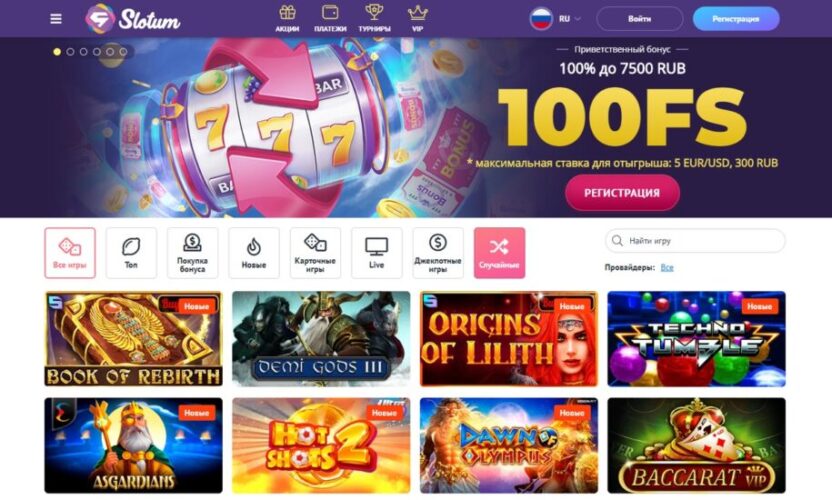Select the Live monitor category

click(376, 253)
